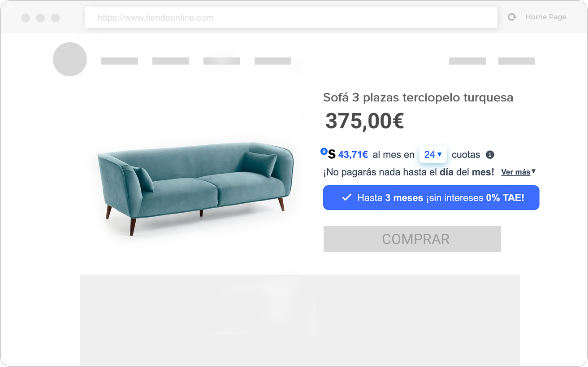
Task: Click the first gray browser window dot
Action: point(26,17)
